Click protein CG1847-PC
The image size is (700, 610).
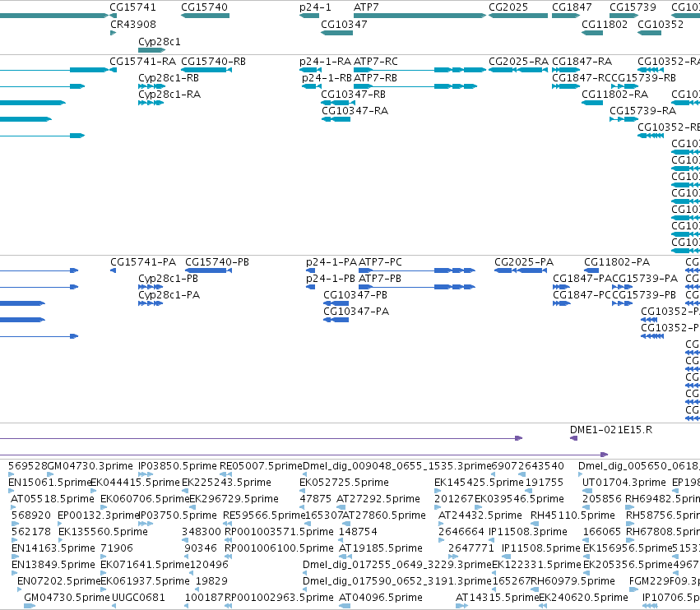point(582,295)
